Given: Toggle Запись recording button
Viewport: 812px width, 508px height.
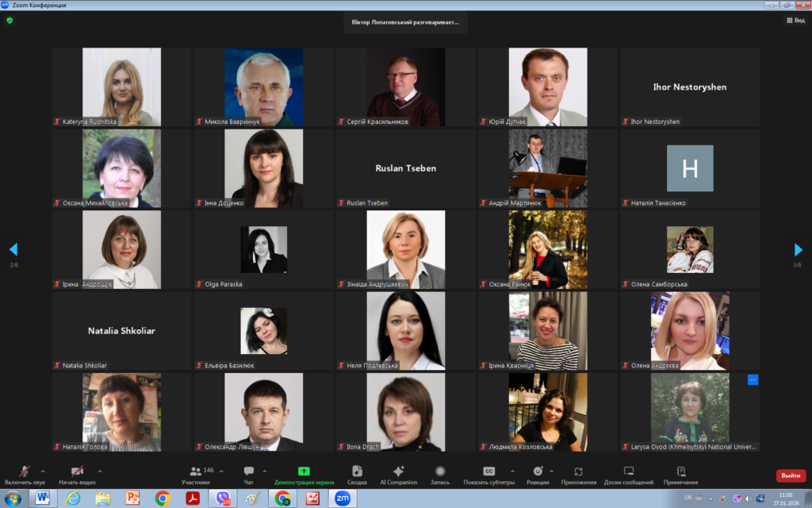Looking at the screenshot, I should point(440,474).
